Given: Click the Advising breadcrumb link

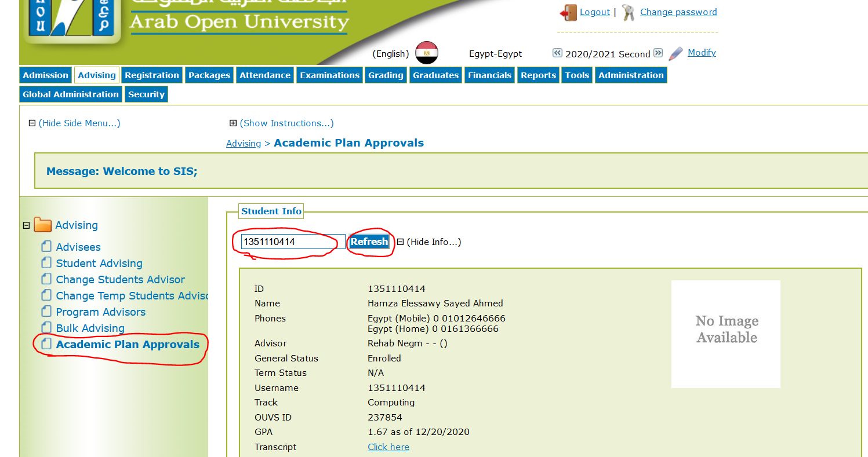Looking at the screenshot, I should pos(244,144).
